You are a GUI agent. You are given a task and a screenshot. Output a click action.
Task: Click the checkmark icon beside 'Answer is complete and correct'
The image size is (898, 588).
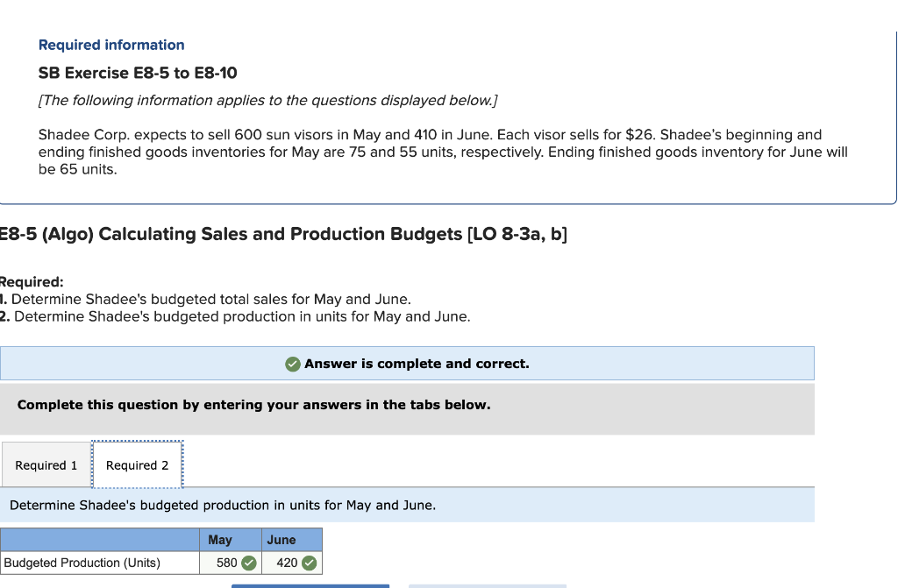(293, 365)
